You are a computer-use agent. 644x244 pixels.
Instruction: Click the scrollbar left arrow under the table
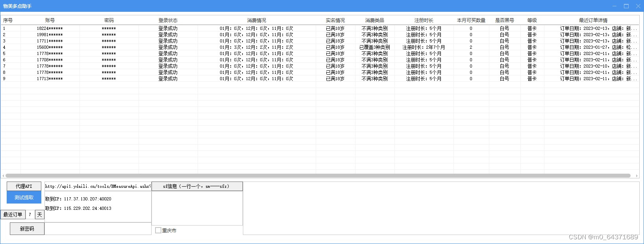(3, 176)
